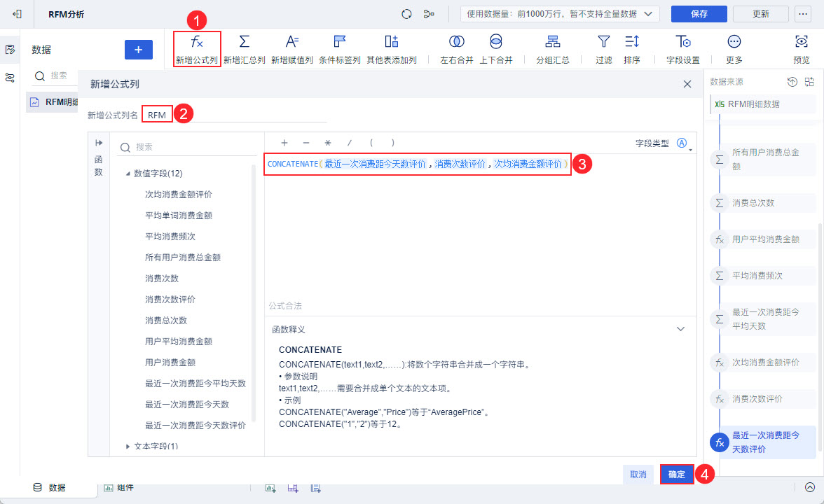Screen dimensions: 824x504
Task: Select field 次均消费金额评价 in list
Action: [x=179, y=195]
